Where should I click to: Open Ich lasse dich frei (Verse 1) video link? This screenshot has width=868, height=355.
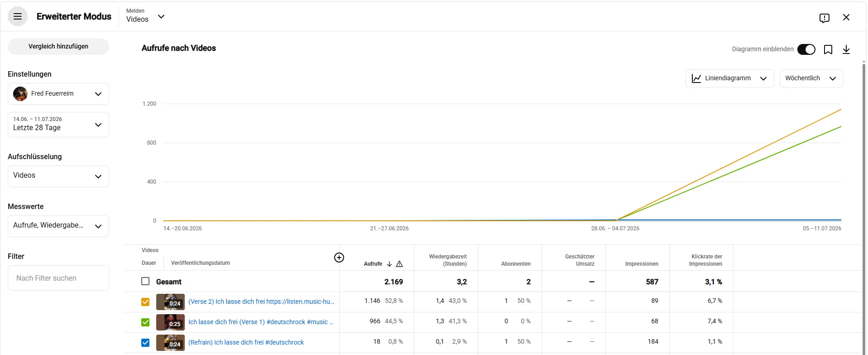click(261, 322)
